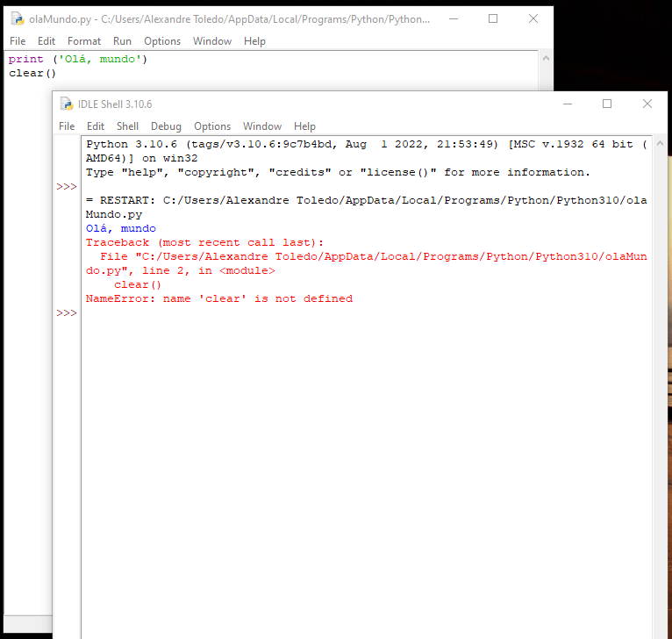Close the IDLE Shell 3.10.6 window
This screenshot has height=639, width=672.
click(x=647, y=104)
